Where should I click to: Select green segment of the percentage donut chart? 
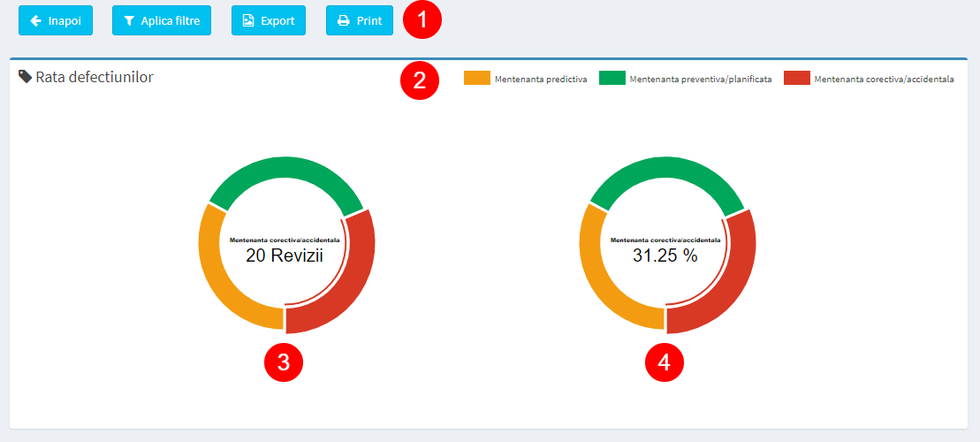(x=667, y=167)
